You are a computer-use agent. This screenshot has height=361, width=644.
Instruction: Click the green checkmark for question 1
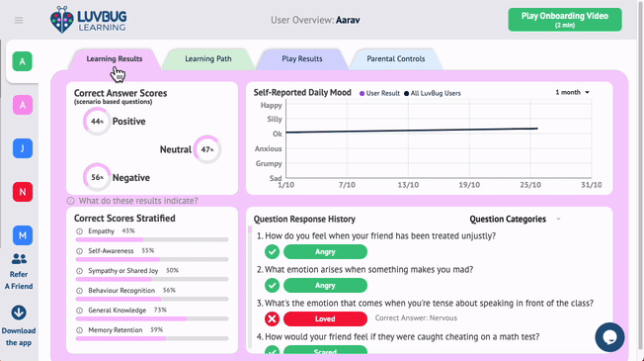(272, 251)
